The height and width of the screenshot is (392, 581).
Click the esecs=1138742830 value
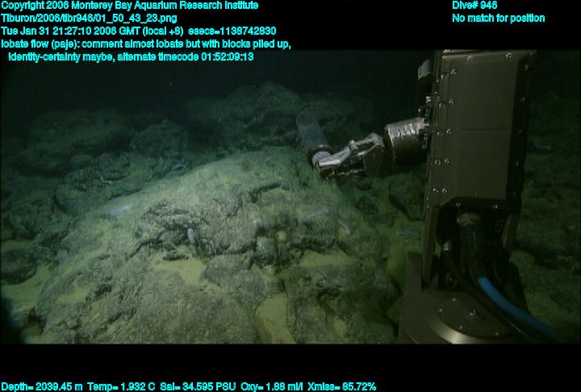(x=232, y=31)
